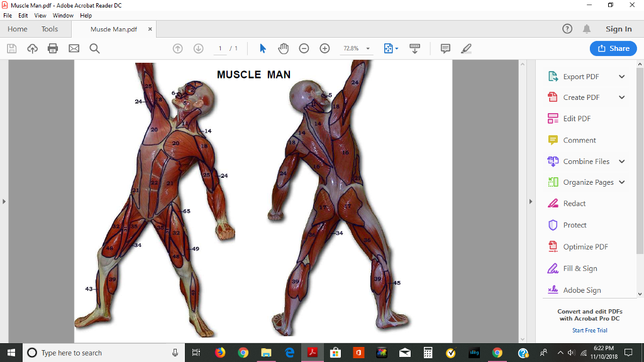Open the Find search bar
This screenshot has height=362, width=644.
[x=94, y=48]
